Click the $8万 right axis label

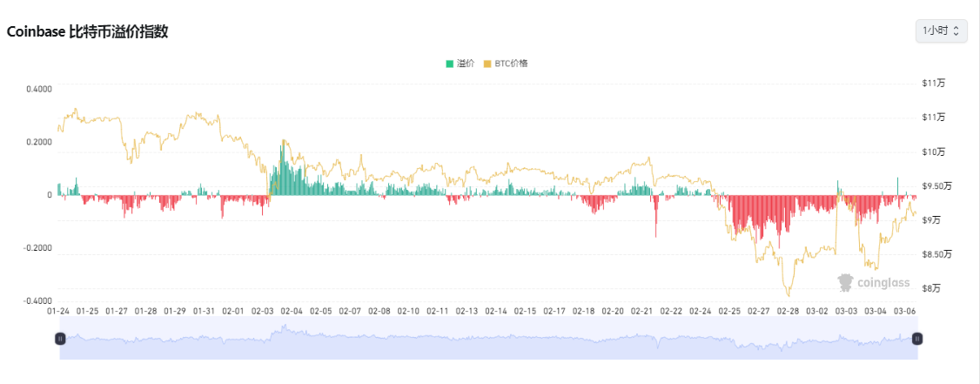[x=931, y=288]
